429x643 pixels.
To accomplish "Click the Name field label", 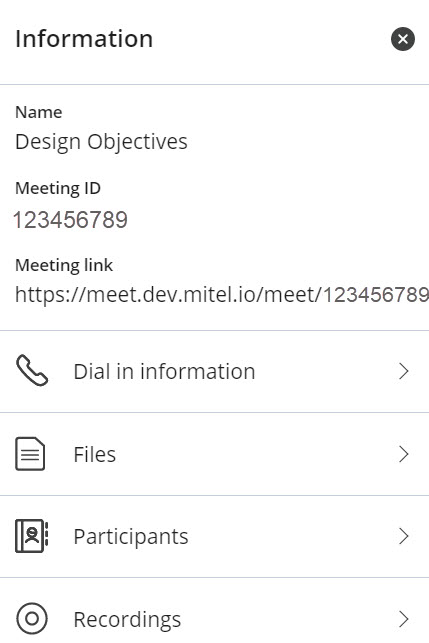I will 39,112.
